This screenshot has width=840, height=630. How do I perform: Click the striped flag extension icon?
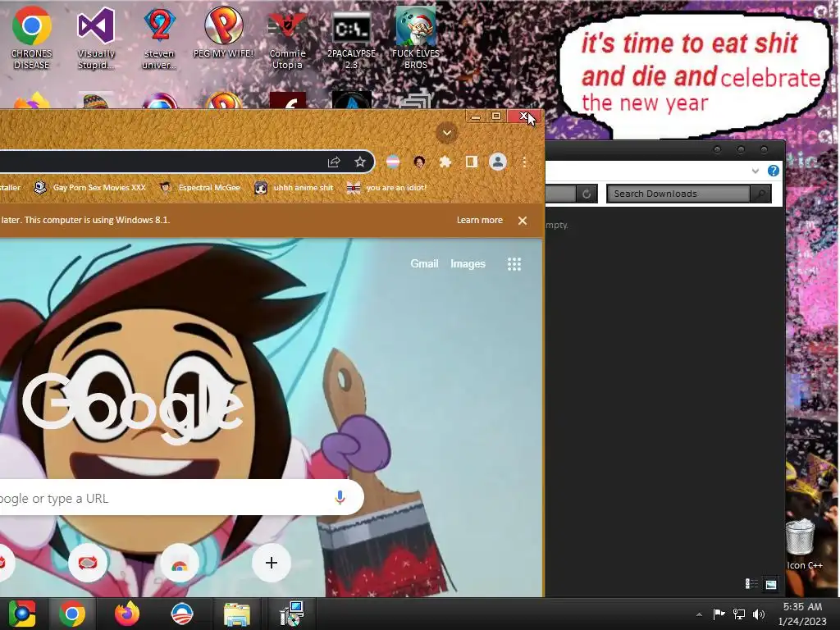(393, 162)
